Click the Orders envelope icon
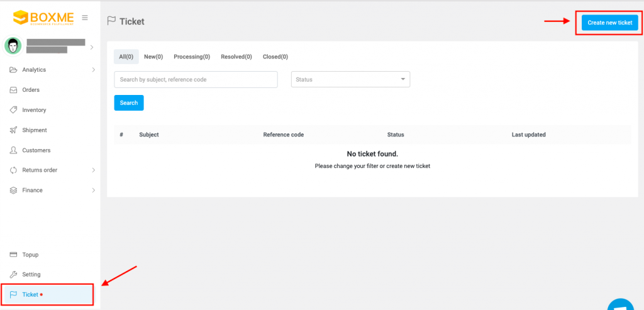644x310 pixels. pyautogui.click(x=13, y=90)
